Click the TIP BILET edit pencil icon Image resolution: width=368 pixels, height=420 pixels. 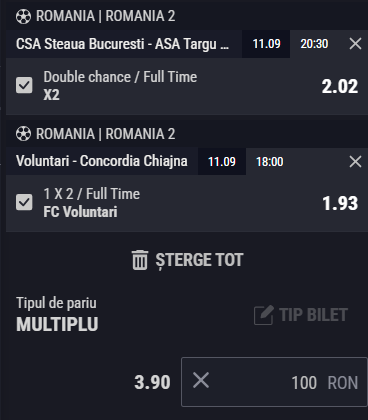pos(264,315)
